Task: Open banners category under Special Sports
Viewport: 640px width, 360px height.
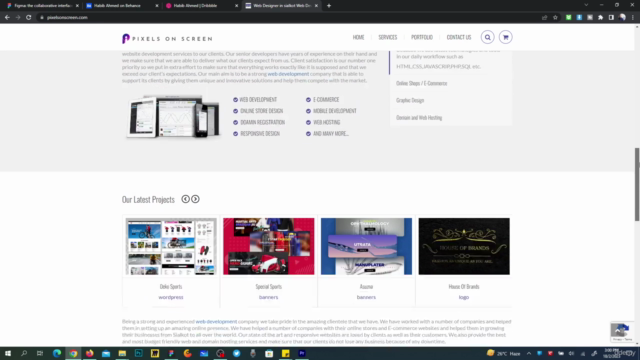Action: tap(268, 297)
